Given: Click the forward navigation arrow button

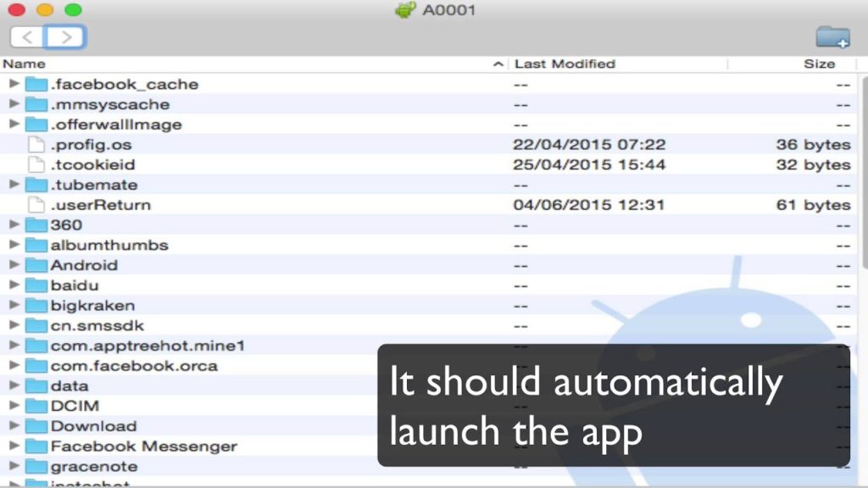Looking at the screenshot, I should point(64,37).
